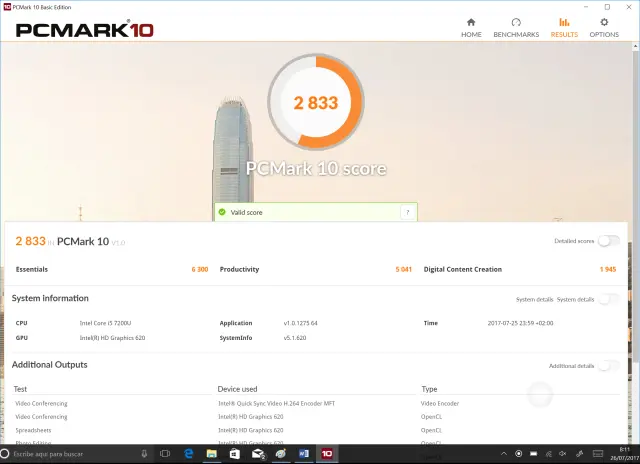Click the PCMark 10 logo

coord(85,29)
